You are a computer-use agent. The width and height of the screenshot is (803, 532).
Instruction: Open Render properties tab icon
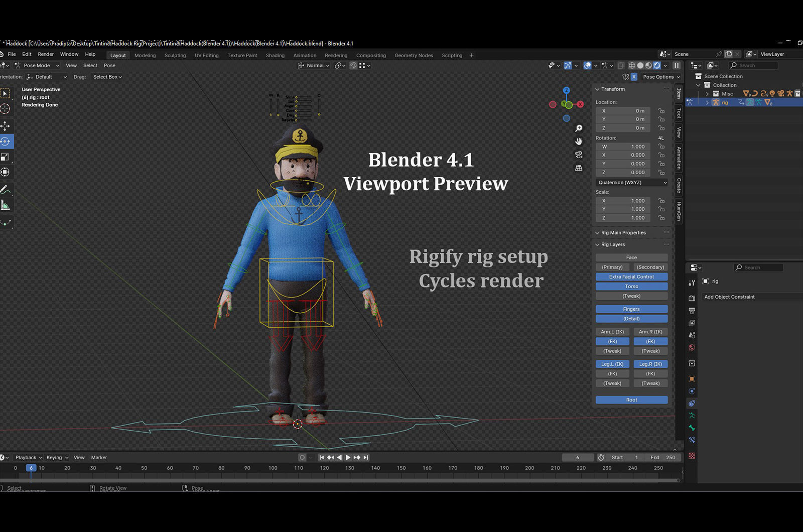(x=692, y=298)
